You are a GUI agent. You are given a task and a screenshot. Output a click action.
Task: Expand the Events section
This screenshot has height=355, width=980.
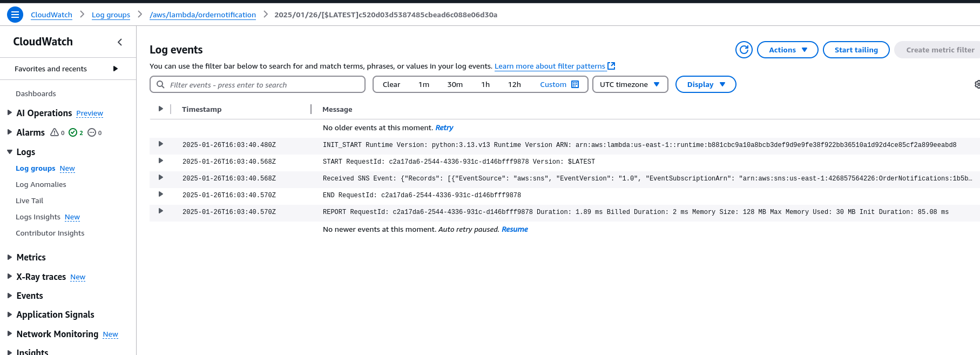10,296
